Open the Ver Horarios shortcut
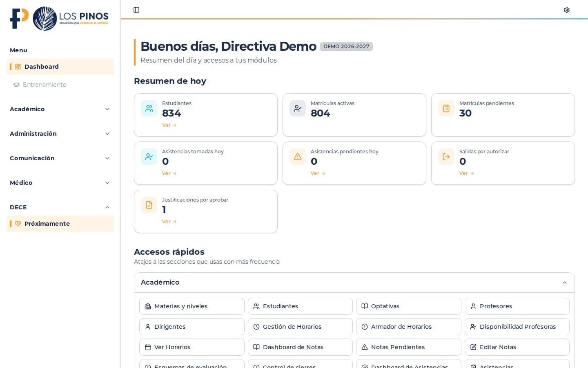 (192, 347)
